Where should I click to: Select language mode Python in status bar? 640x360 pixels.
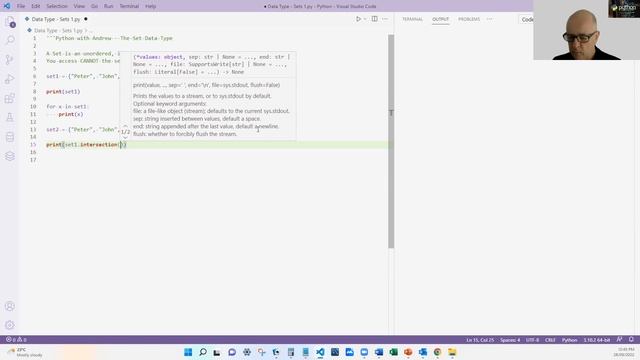(x=569, y=340)
